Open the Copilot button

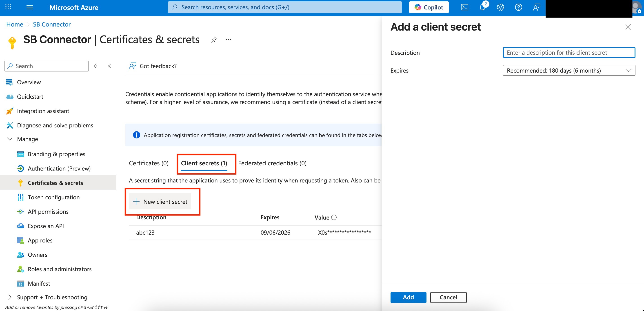(x=429, y=7)
